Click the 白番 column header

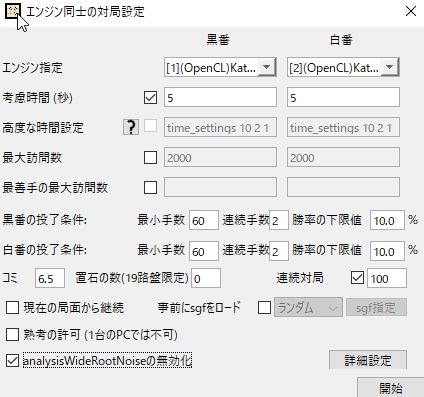(341, 40)
